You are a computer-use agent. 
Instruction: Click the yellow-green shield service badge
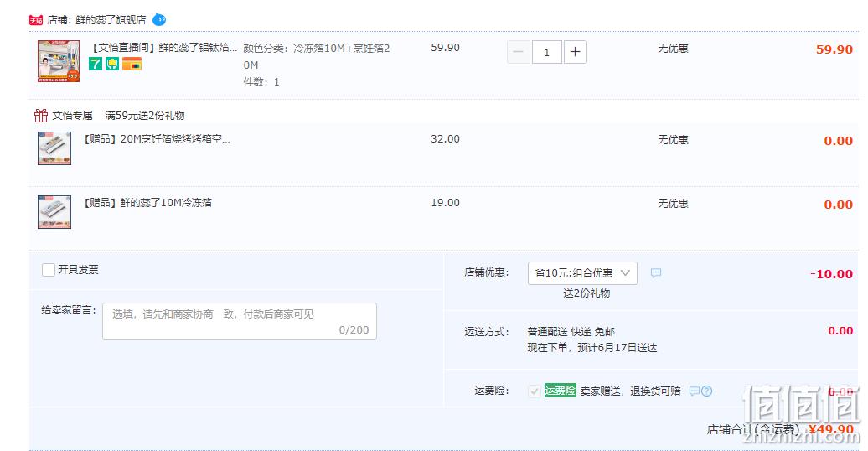click(112, 65)
